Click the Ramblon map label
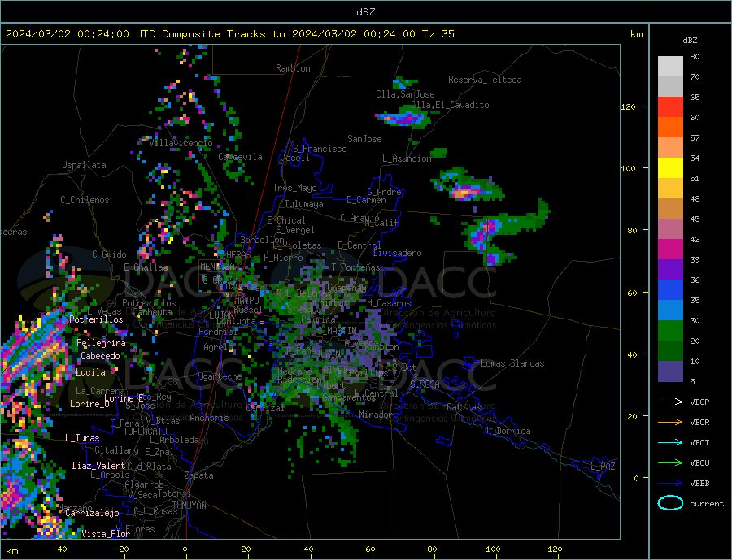732x560 pixels. [293, 68]
